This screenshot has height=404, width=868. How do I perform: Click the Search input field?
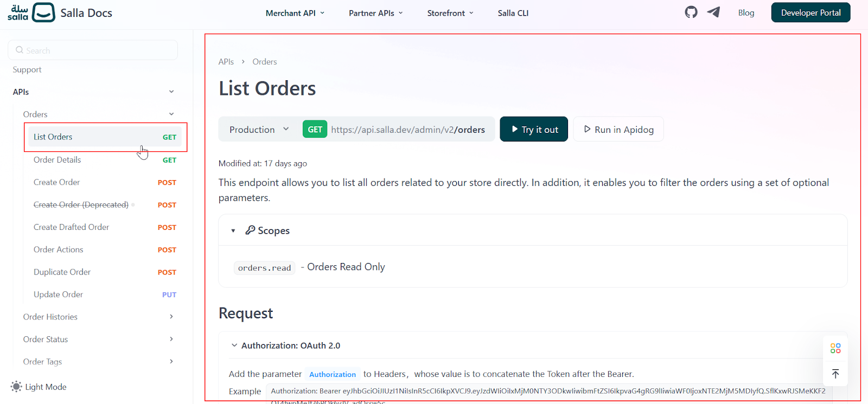pos(93,50)
